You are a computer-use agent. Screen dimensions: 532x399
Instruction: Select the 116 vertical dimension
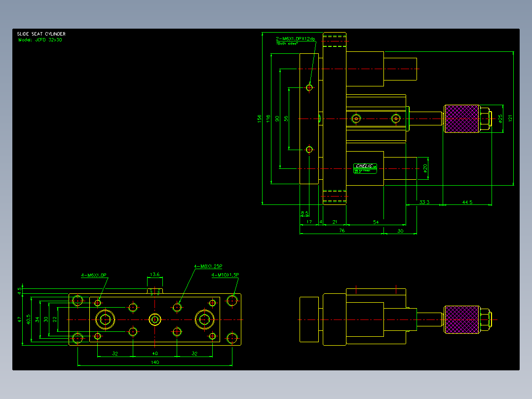268,119
